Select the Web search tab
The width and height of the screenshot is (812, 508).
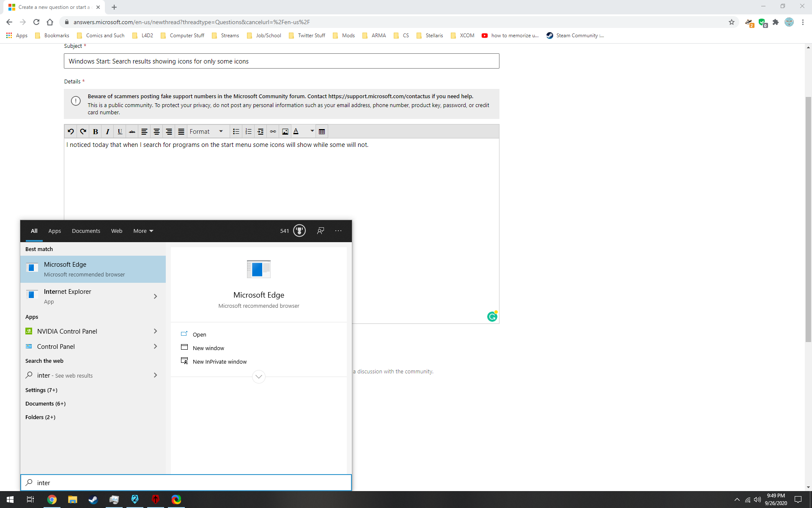[117, 231]
